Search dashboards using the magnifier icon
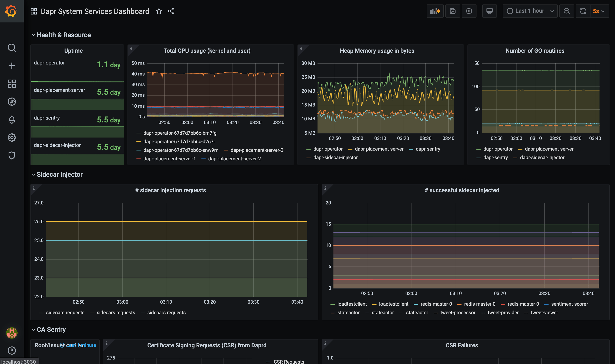This screenshot has width=615, height=364. (11, 48)
